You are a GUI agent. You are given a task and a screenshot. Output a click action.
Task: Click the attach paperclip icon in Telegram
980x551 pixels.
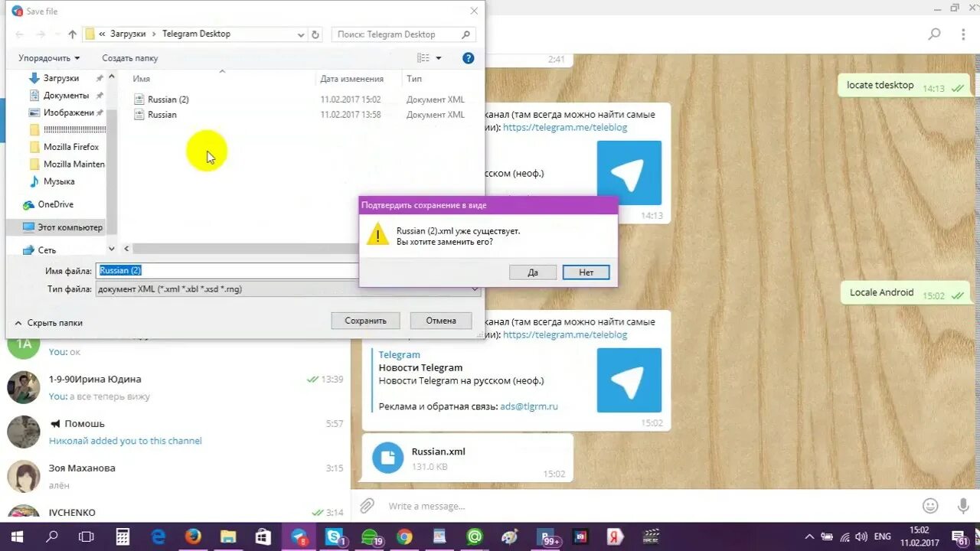tap(367, 506)
